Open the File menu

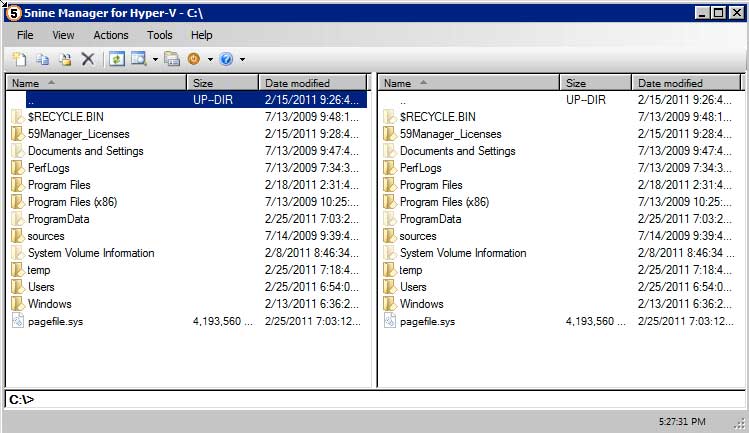[x=25, y=35]
